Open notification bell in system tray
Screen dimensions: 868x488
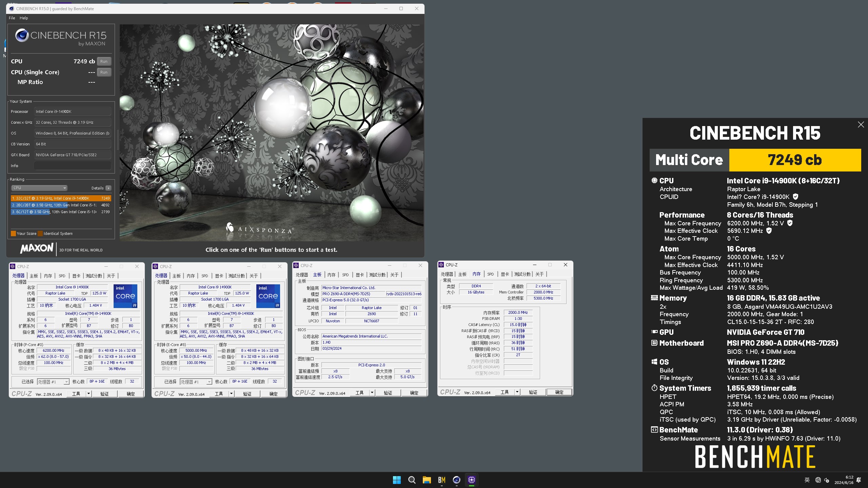[x=859, y=480]
